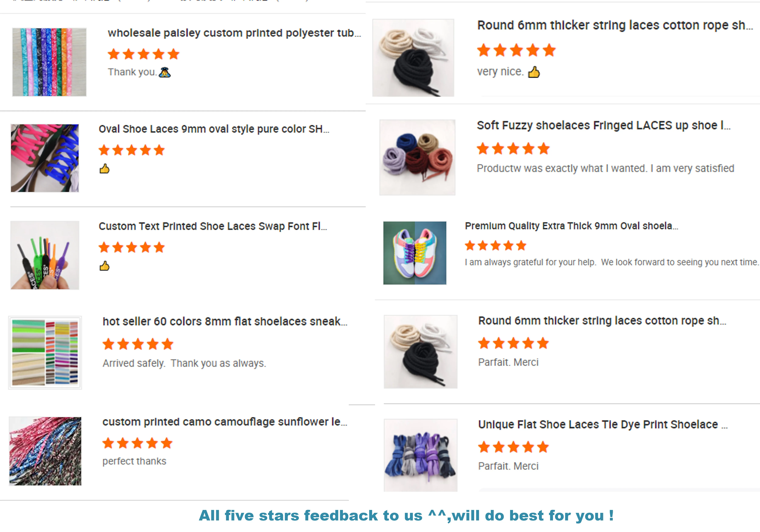Open pink and blue oval laces thumbnail
The image size is (760, 532).
tap(45, 158)
